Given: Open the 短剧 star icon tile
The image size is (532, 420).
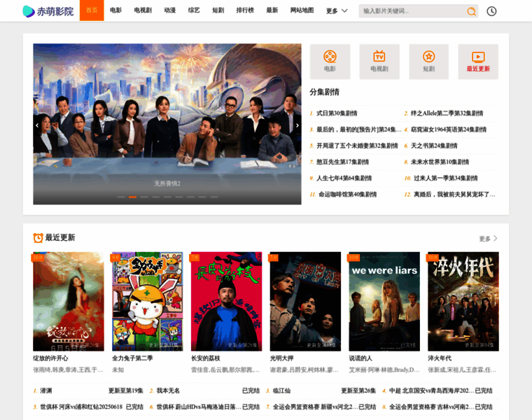Looking at the screenshot, I should pos(429,62).
